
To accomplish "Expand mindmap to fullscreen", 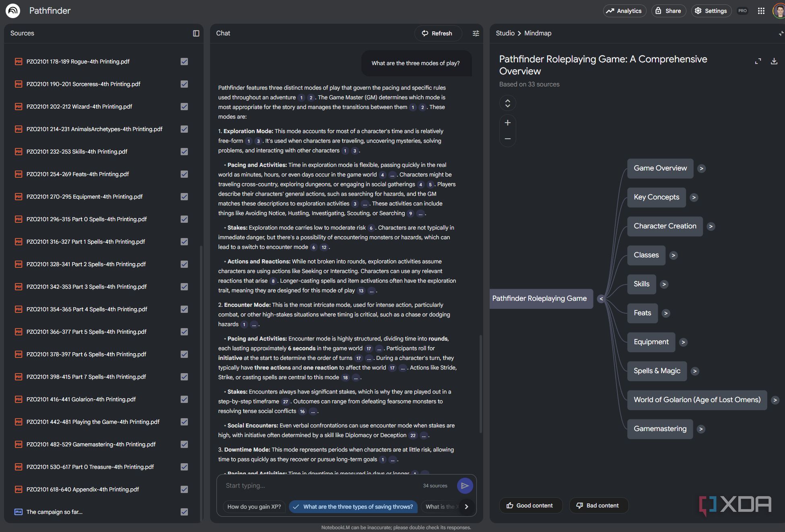I will (x=758, y=61).
